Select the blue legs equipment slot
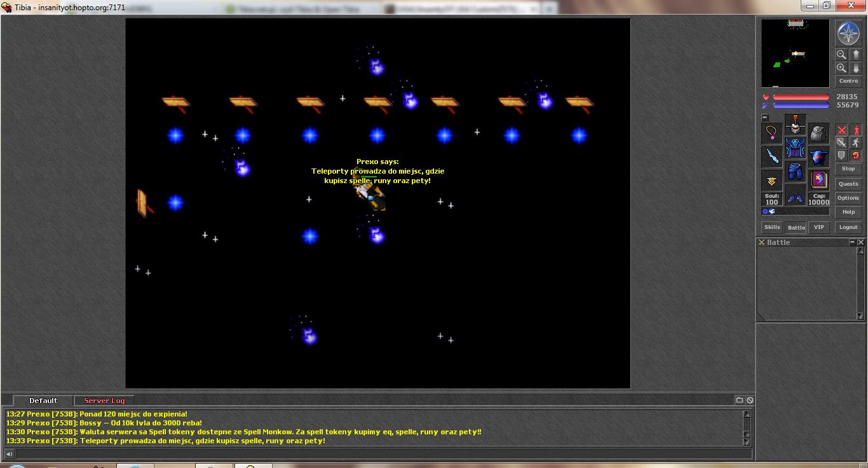 coord(796,171)
